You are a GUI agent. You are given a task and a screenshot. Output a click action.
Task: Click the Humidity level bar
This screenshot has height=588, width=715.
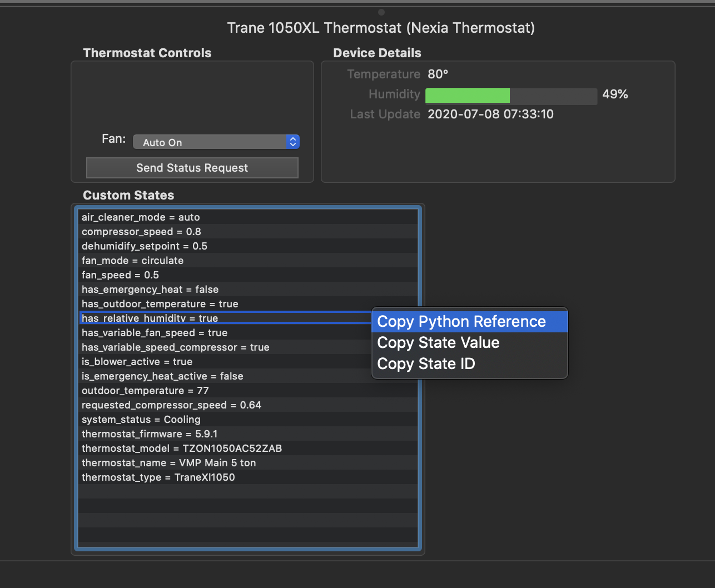512,96
